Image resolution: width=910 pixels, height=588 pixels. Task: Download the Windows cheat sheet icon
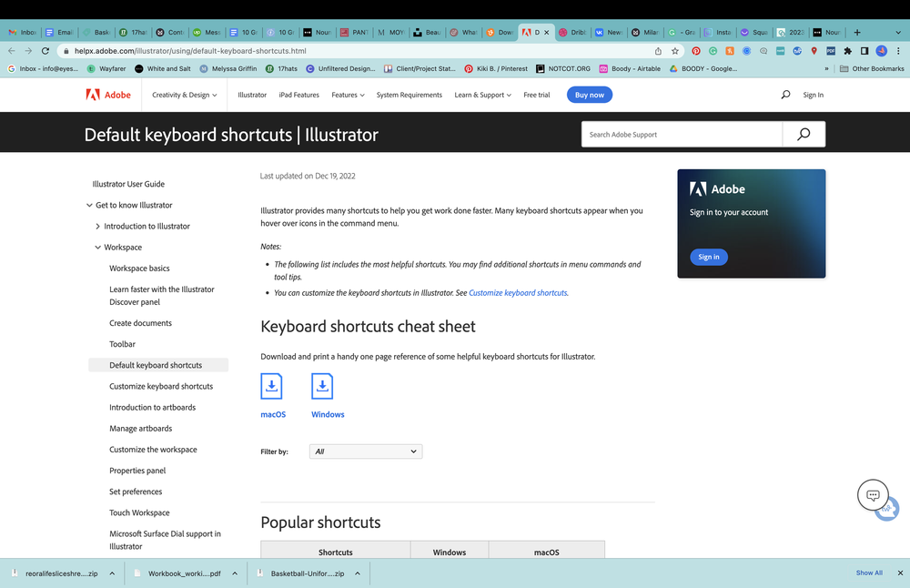[x=322, y=386]
